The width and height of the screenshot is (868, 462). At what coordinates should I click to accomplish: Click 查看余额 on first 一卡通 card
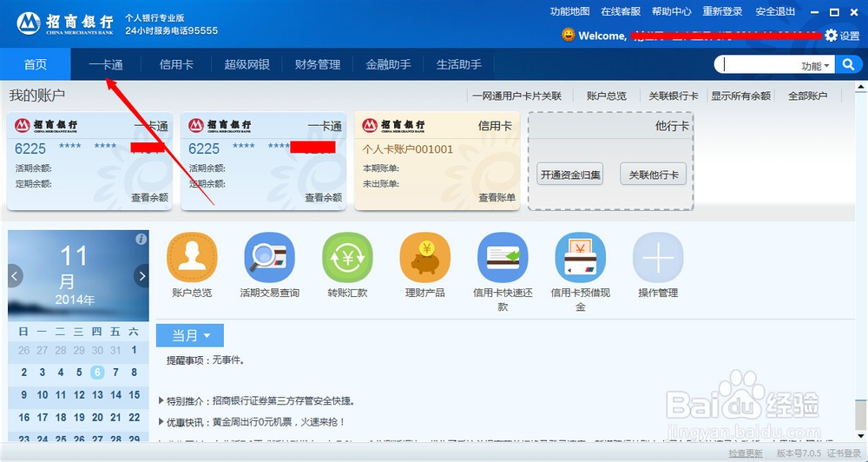coord(149,197)
